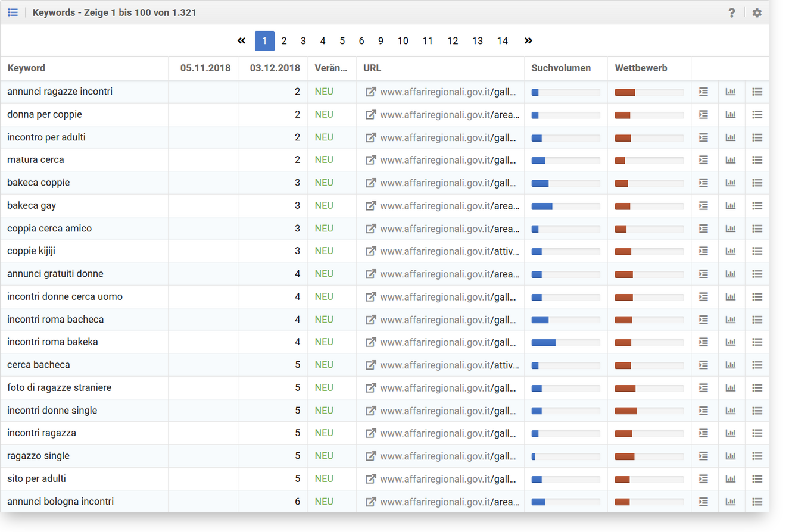The image size is (789, 532).
Task: Sort by Wettbewerb column header
Action: point(641,68)
